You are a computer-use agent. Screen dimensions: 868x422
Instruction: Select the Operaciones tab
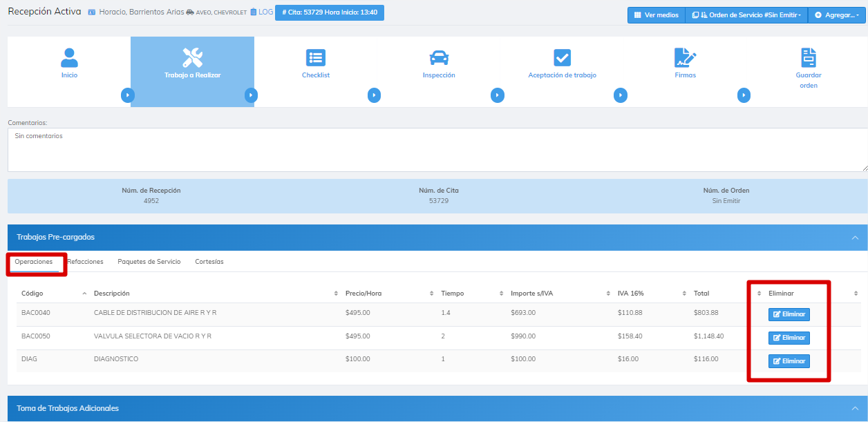tap(34, 262)
